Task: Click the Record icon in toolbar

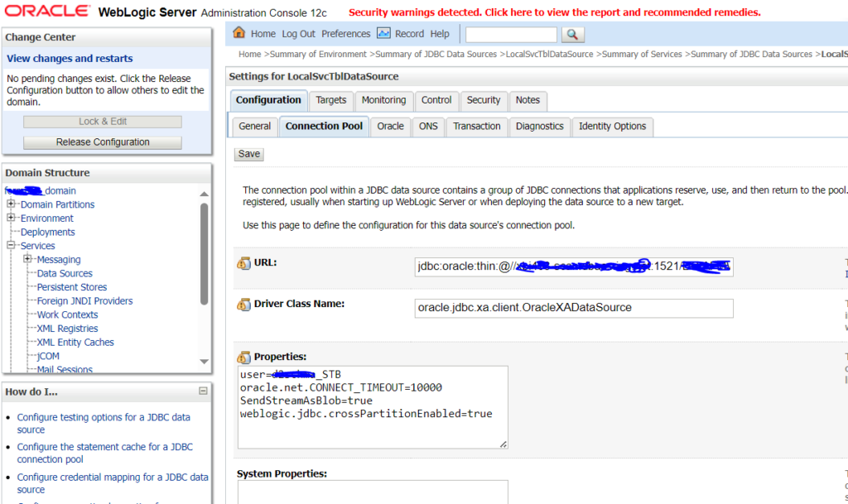Action: point(383,33)
